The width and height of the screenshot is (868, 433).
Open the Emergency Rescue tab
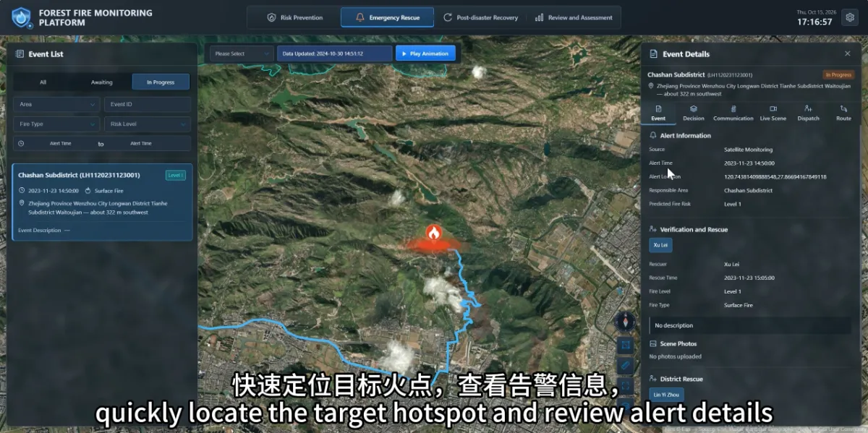coord(388,17)
